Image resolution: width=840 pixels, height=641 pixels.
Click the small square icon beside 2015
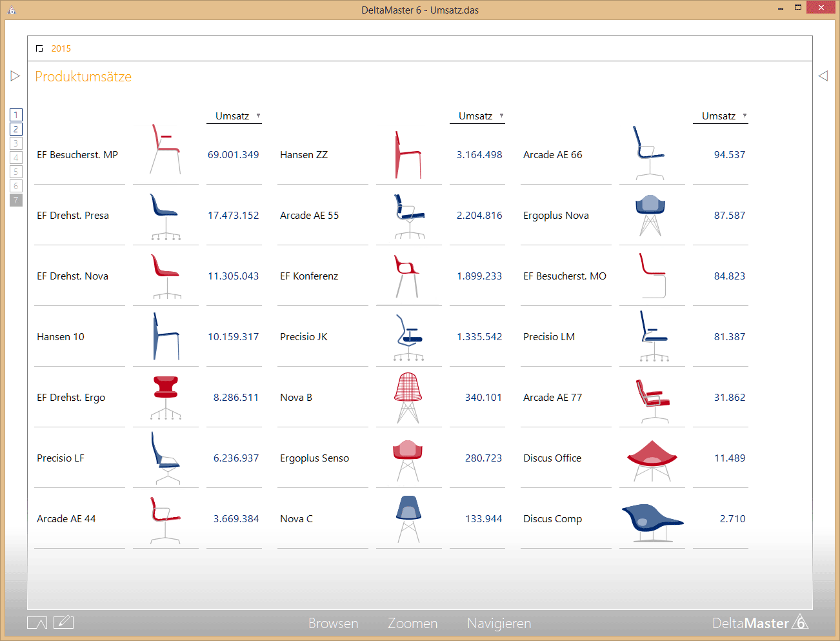(x=40, y=49)
